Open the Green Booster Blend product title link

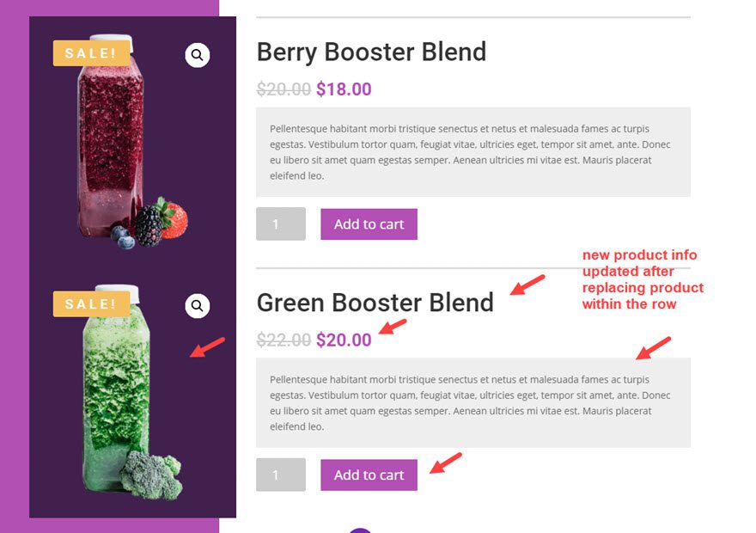(x=375, y=303)
